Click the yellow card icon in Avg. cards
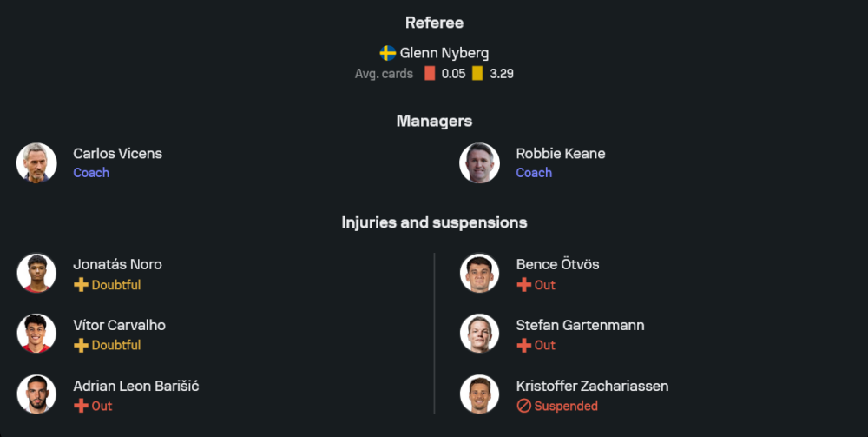Image resolution: width=868 pixels, height=437 pixels. click(x=477, y=74)
